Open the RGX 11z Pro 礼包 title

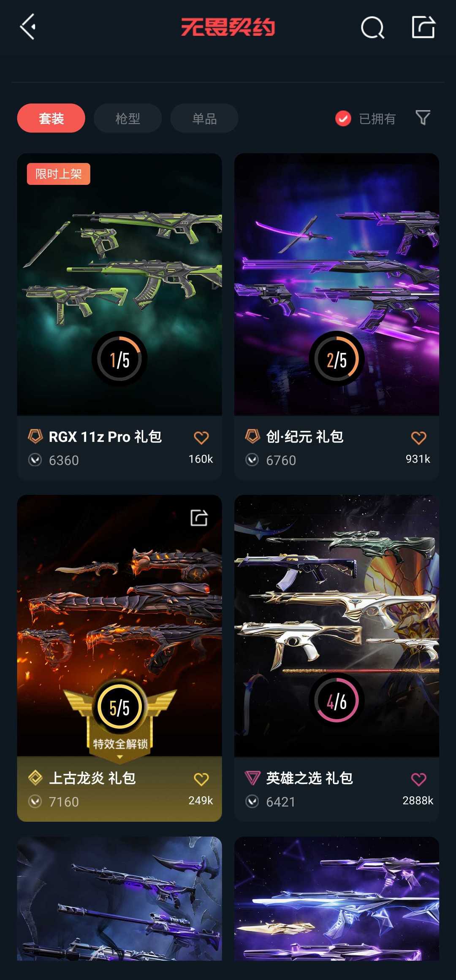tap(105, 437)
